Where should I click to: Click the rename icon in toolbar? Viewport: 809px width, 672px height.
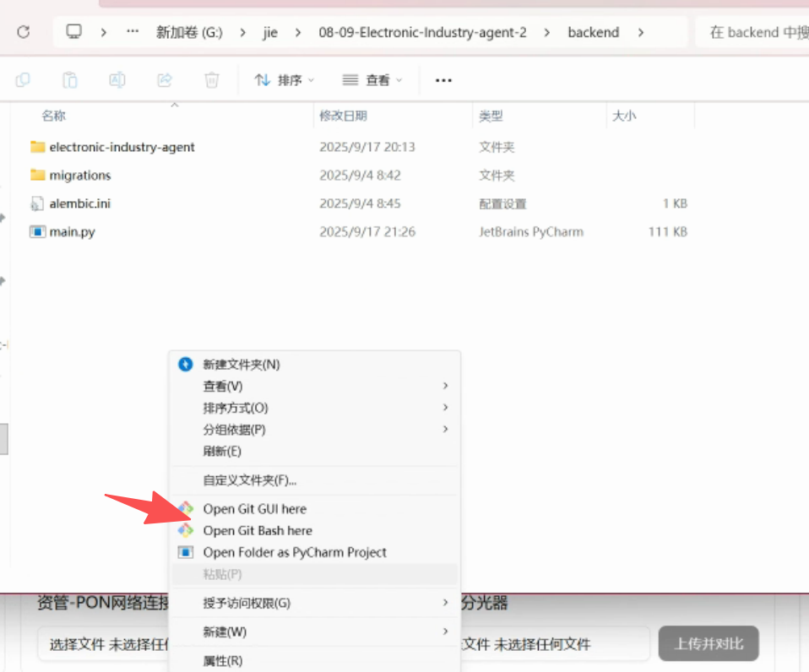(x=117, y=80)
